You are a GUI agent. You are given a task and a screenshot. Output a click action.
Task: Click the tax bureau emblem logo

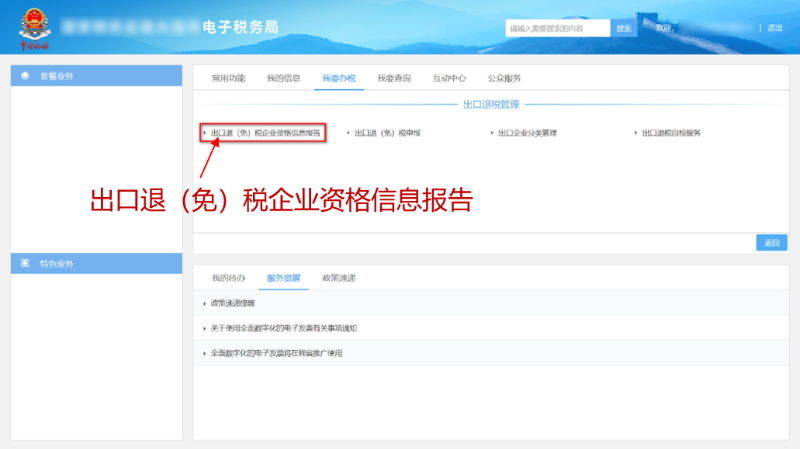33,30
